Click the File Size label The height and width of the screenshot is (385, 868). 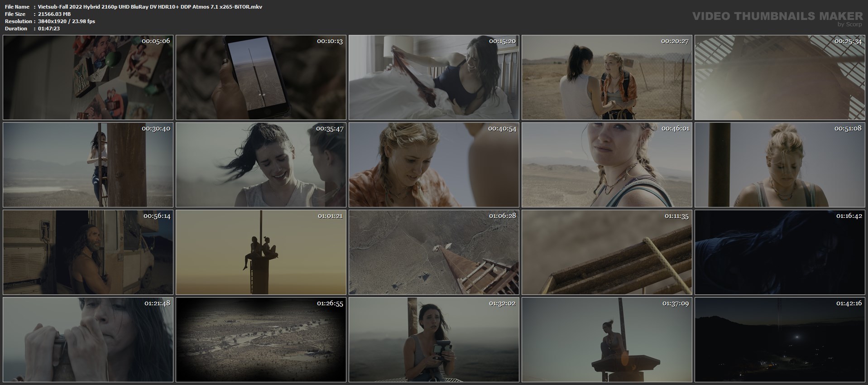[15, 14]
